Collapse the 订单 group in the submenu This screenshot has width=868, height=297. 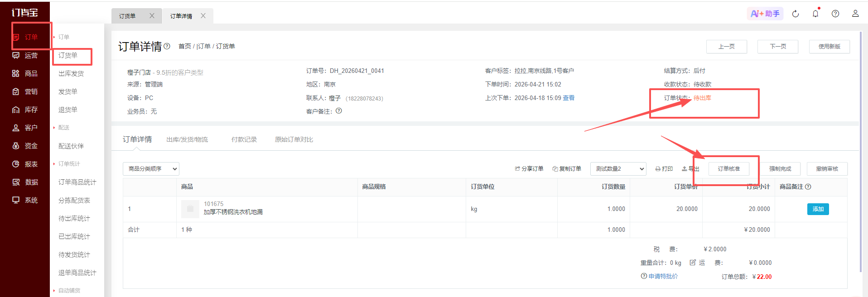(61, 37)
